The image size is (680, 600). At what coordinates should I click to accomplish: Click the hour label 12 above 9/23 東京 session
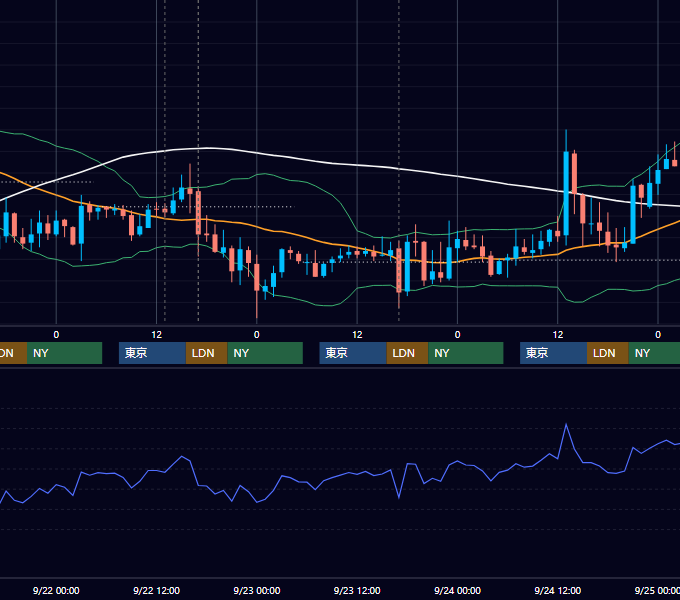tap(357, 335)
